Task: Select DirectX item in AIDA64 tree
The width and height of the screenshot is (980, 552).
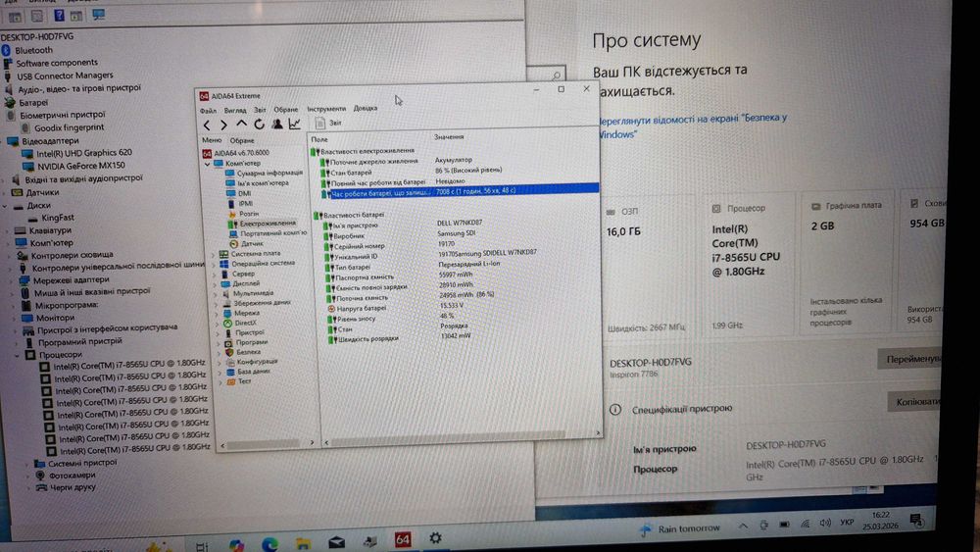Action: pyautogui.click(x=240, y=323)
